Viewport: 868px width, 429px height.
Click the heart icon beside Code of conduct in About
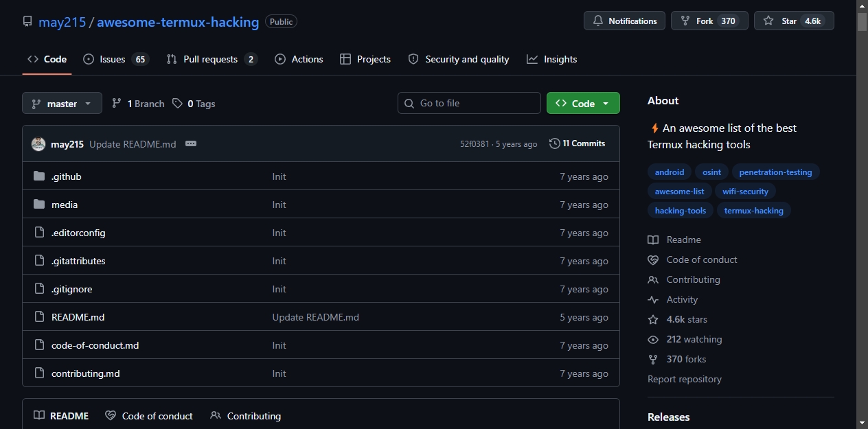coord(653,259)
